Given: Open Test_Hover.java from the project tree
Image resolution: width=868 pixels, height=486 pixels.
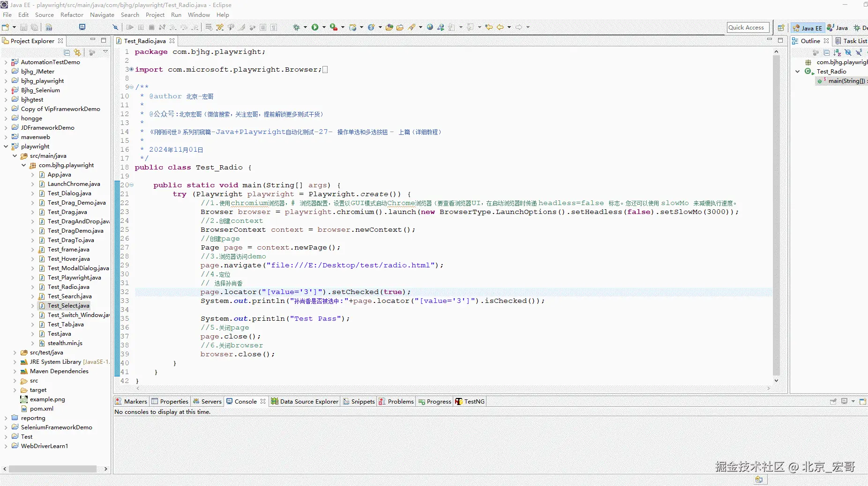Looking at the screenshot, I should tap(68, 259).
